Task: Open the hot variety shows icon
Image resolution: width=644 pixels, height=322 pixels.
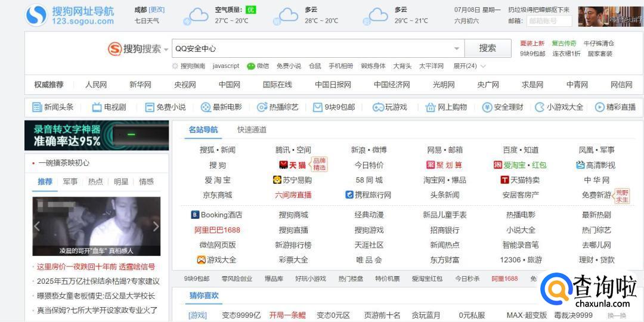Action: [x=262, y=107]
